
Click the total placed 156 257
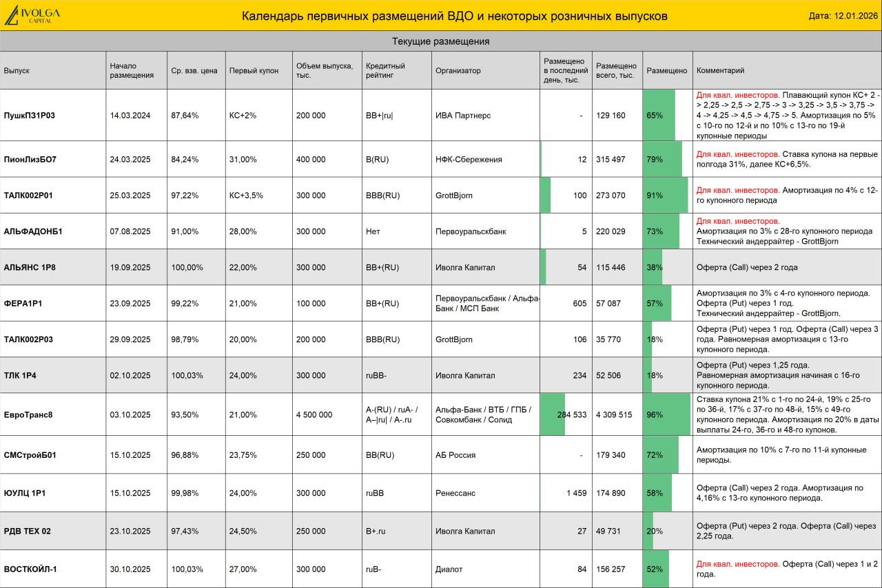pos(611,569)
